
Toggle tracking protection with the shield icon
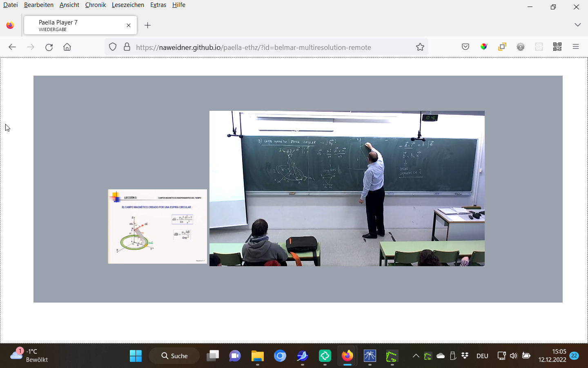tap(113, 47)
